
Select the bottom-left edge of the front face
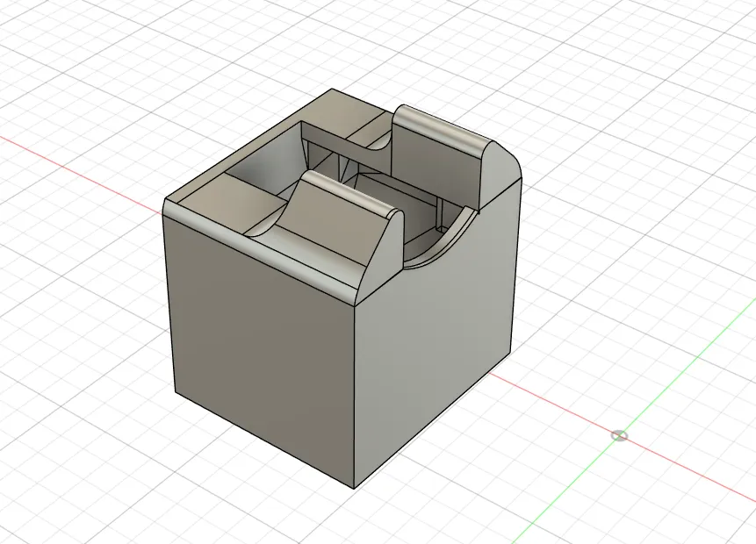point(264,440)
